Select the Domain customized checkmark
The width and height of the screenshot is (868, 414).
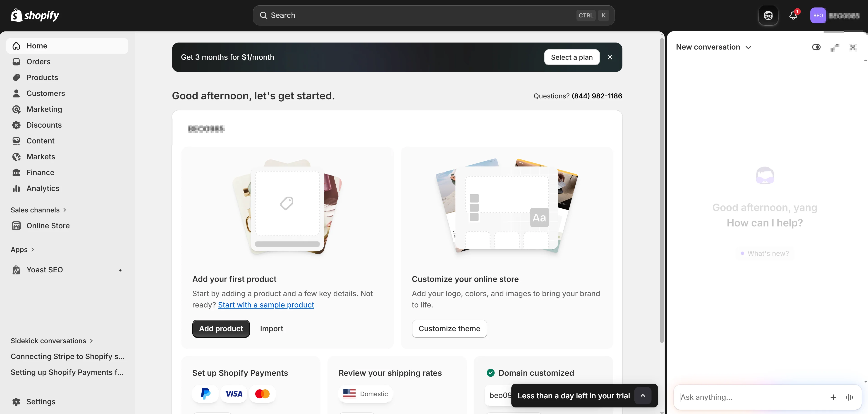tap(491, 373)
